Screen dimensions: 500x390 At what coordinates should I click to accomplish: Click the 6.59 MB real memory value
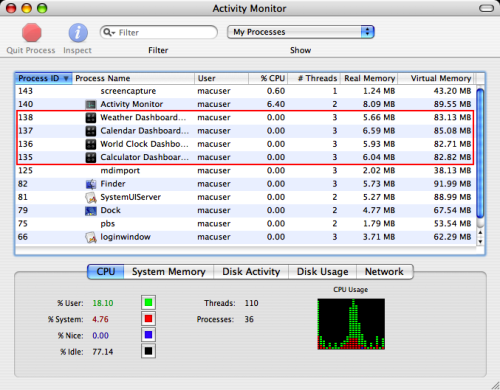tap(379, 131)
